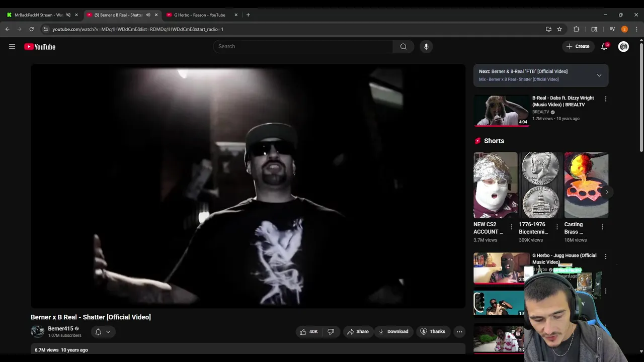The height and width of the screenshot is (362, 644).
Task: Open the Casting Brass short thumbnail
Action: pos(586,185)
